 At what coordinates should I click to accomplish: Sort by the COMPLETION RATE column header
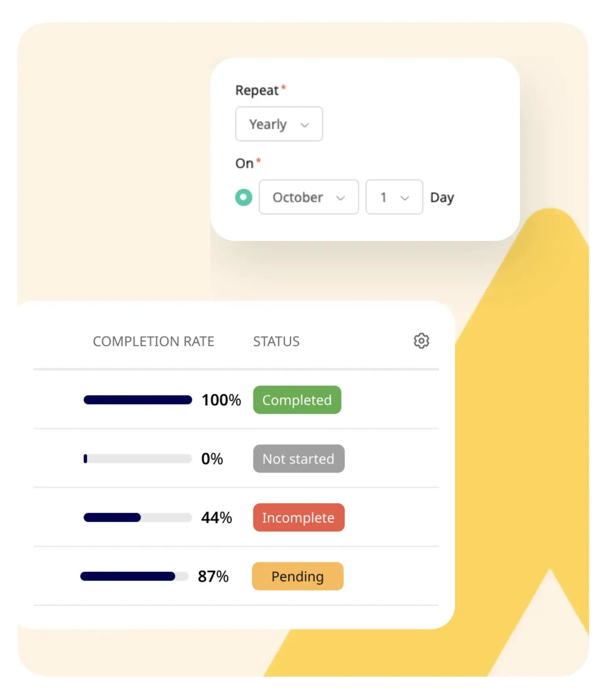(x=153, y=341)
